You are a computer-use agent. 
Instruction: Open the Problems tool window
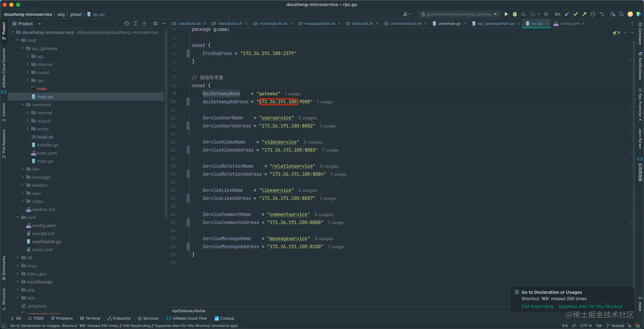(x=62, y=318)
